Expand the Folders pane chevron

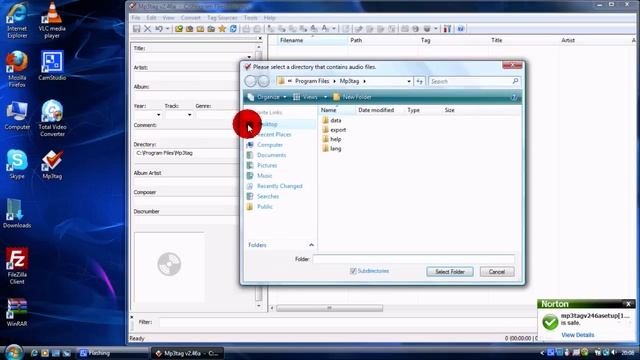tap(311, 245)
